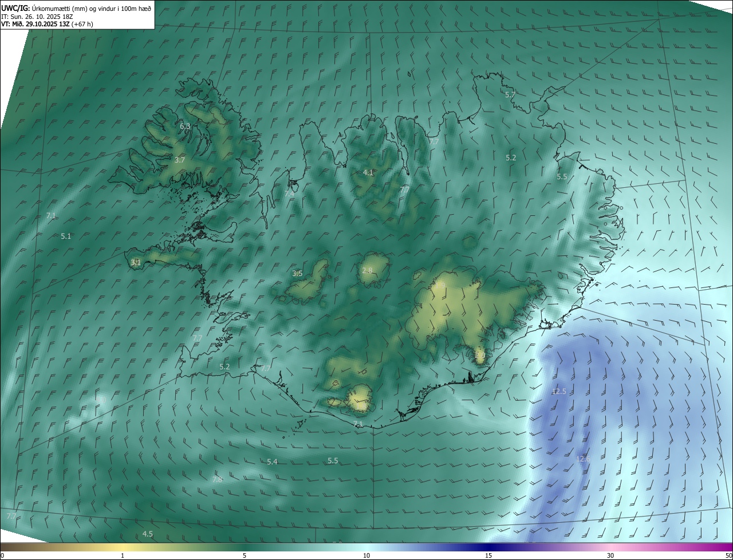Click the UWC/IG title text
Viewport: 733px width, 560px height.
click(x=15, y=8)
